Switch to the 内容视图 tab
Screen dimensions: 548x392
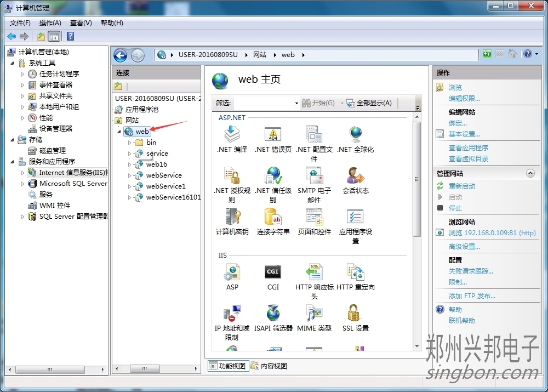[x=269, y=366]
